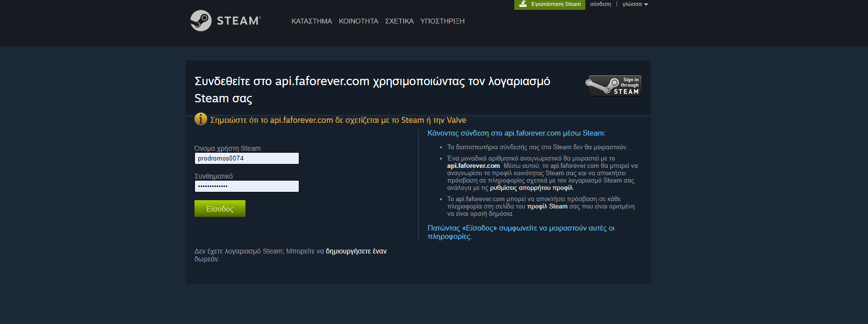Click the Δεν έχετε λογαριασμό Steam text
Image resolution: width=868 pixels, height=324 pixels.
click(290, 255)
